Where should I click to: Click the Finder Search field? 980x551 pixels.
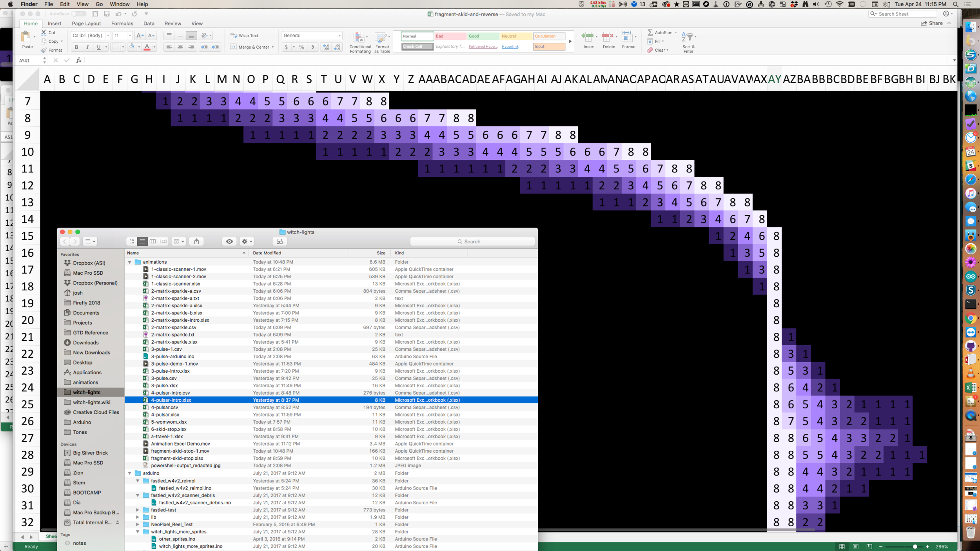click(x=472, y=241)
